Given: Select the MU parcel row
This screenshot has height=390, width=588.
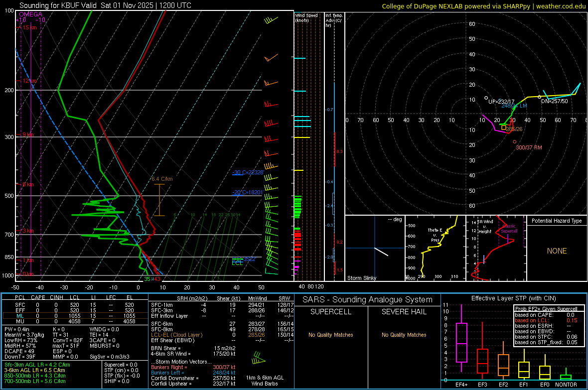Looking at the screenshot, I should 75,321.
